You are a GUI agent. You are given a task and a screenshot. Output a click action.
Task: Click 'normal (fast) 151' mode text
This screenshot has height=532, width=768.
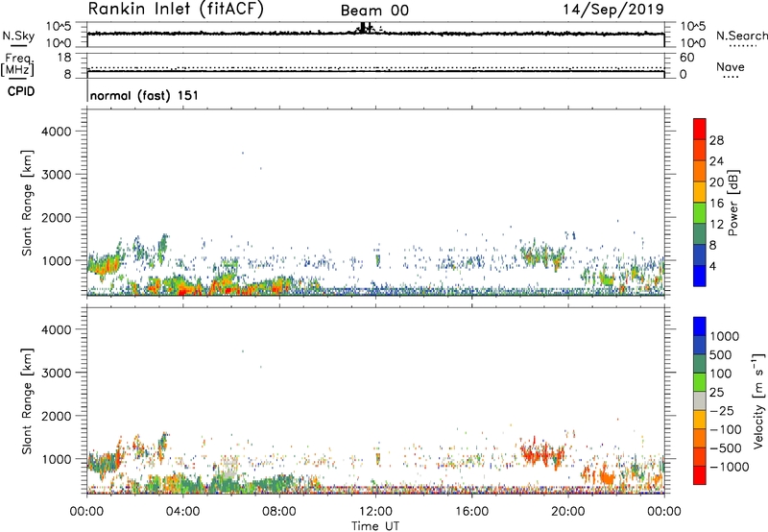[x=144, y=95]
